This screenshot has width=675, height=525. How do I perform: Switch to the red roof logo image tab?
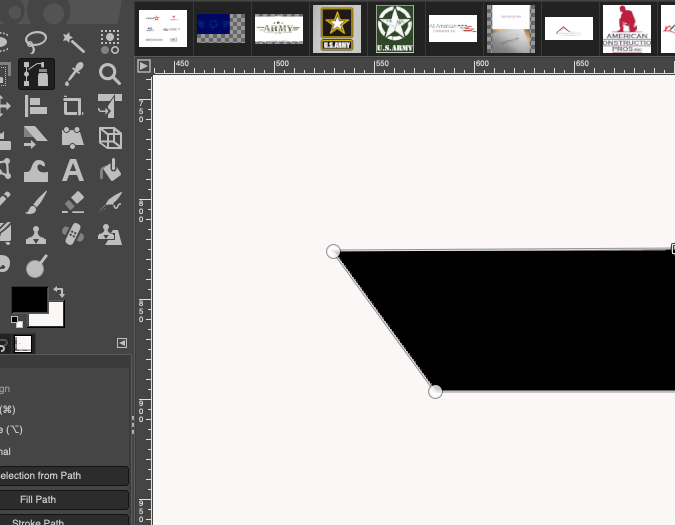pyautogui.click(x=569, y=28)
